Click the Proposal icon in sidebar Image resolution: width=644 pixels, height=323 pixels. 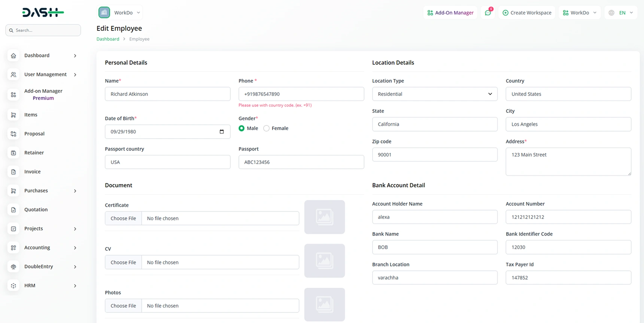(x=13, y=134)
